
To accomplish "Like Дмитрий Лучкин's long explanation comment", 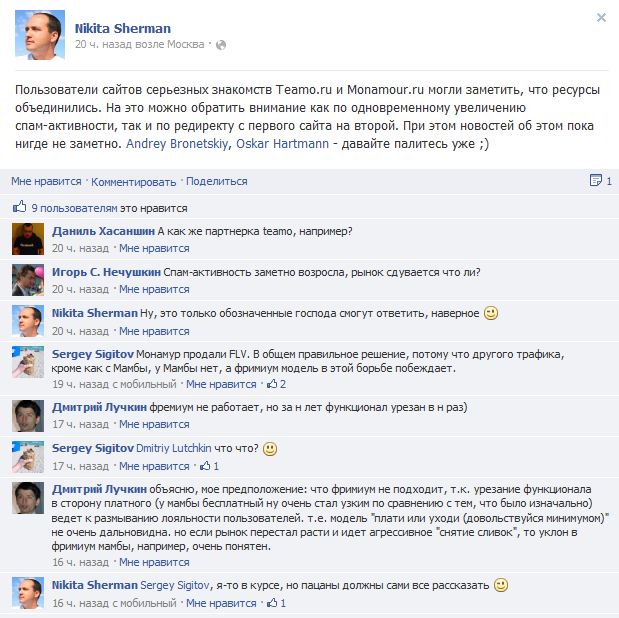I will tap(154, 562).
